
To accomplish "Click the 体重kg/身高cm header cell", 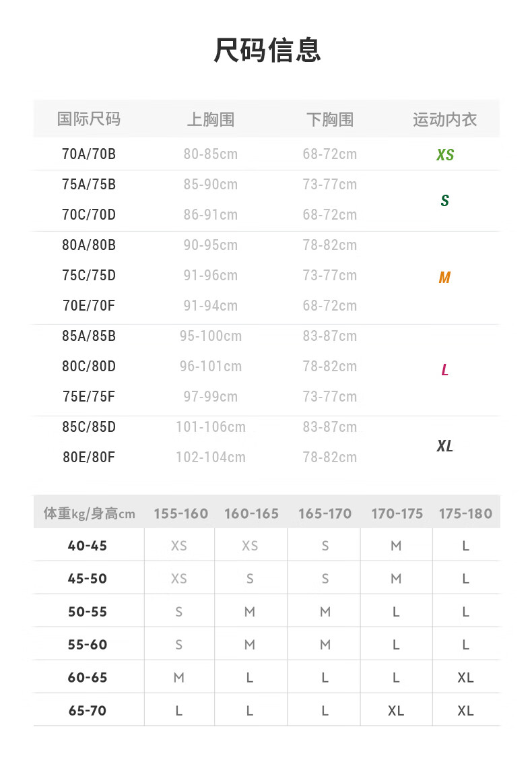I will tap(90, 513).
